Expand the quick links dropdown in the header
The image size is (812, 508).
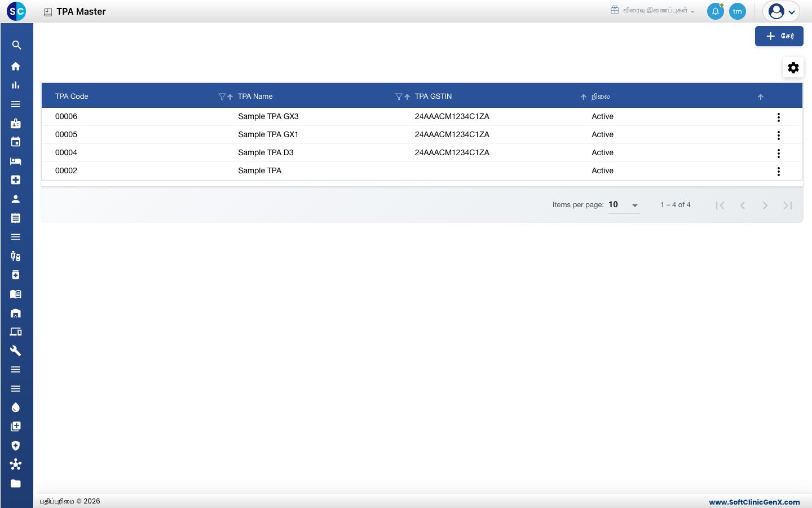pos(652,11)
